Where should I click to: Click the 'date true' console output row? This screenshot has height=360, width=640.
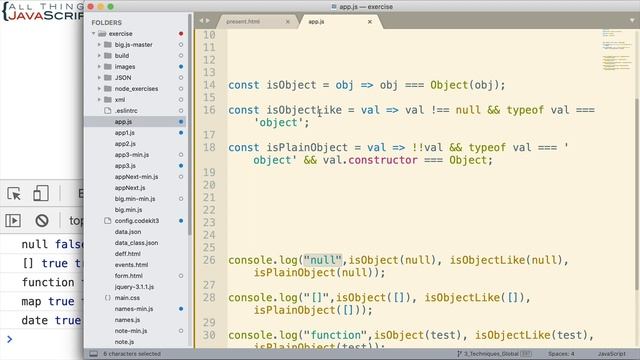pyautogui.click(x=42, y=320)
